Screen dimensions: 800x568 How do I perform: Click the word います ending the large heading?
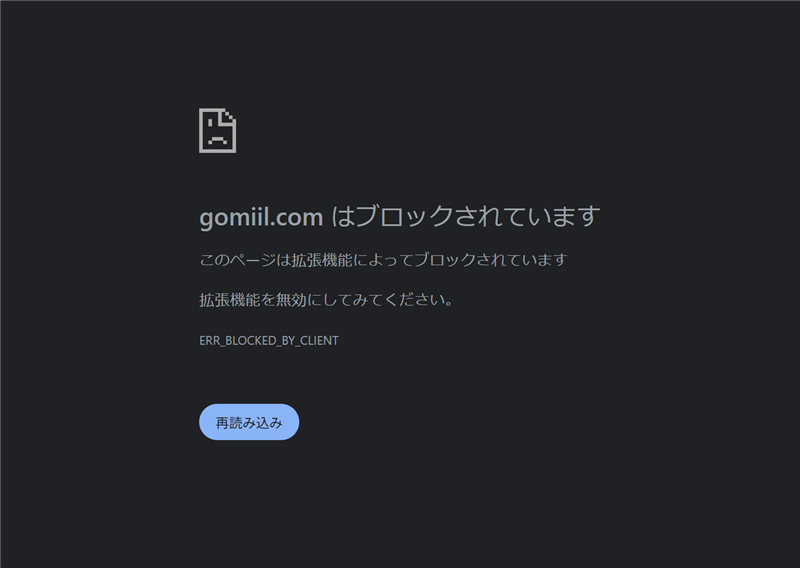coord(568,216)
